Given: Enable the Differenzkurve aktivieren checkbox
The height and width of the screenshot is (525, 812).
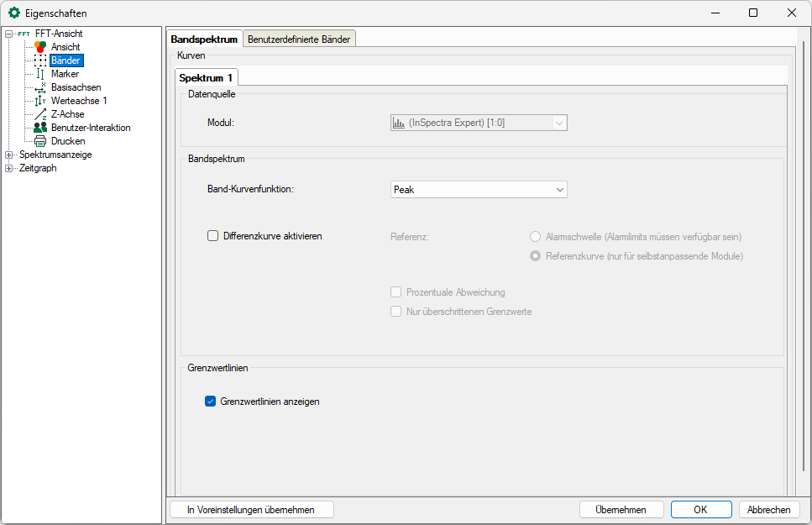Looking at the screenshot, I should pos(212,236).
